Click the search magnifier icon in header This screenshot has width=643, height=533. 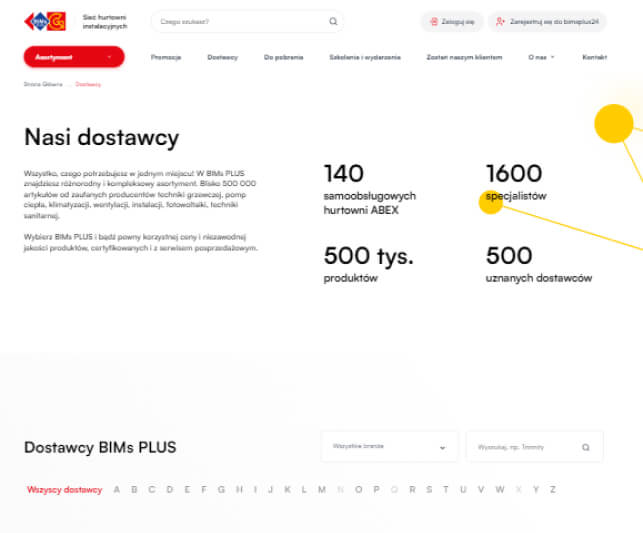pos(333,21)
